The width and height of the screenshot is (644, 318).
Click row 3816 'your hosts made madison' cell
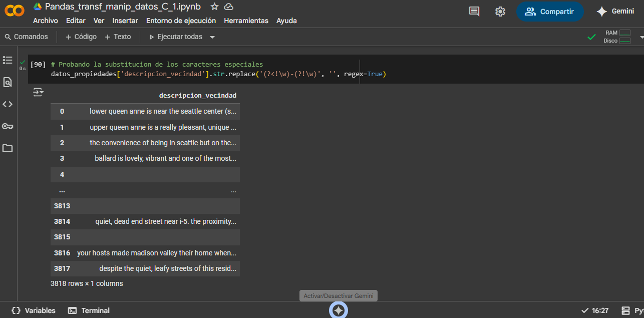[157, 253]
